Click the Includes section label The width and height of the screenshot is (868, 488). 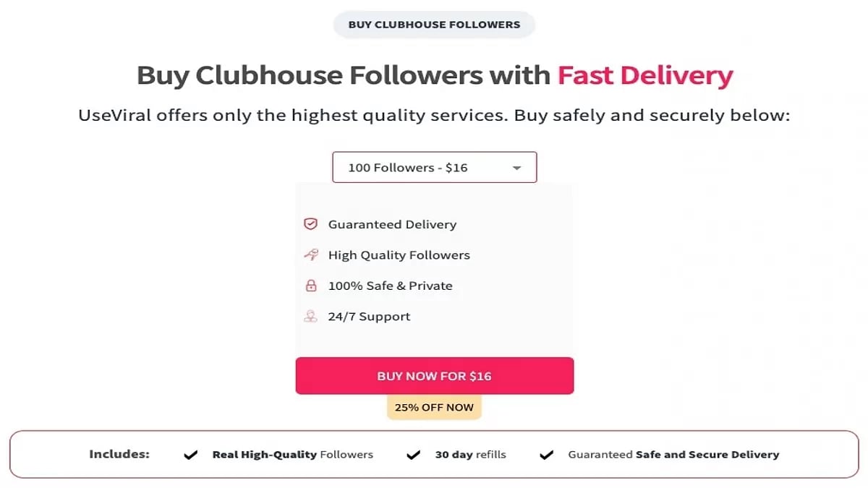click(120, 455)
